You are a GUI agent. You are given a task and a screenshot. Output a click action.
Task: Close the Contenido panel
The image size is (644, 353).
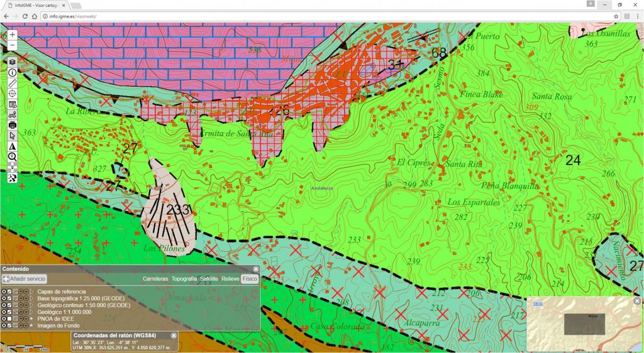coord(256,269)
